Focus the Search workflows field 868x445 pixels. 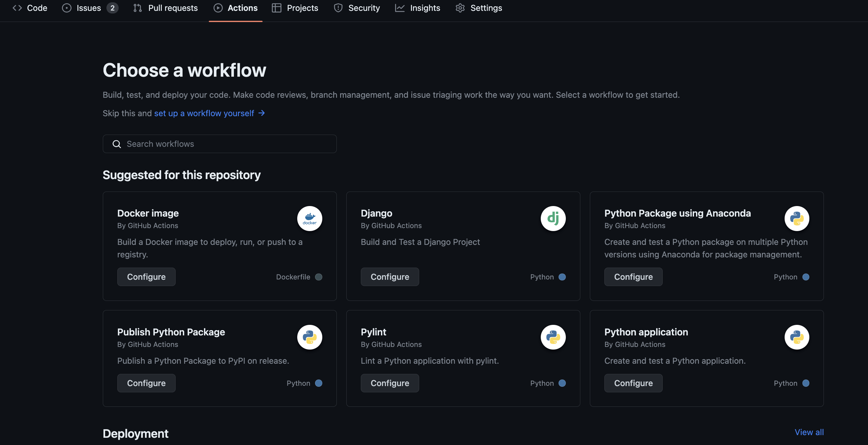coord(226,144)
